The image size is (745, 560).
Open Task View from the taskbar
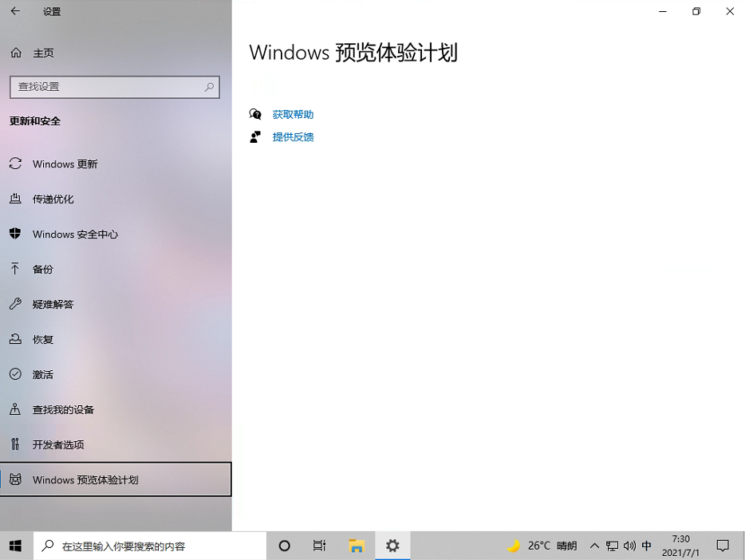tap(319, 546)
